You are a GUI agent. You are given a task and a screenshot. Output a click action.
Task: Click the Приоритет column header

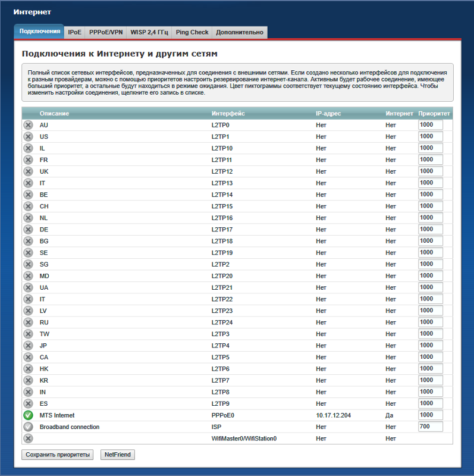coord(434,113)
